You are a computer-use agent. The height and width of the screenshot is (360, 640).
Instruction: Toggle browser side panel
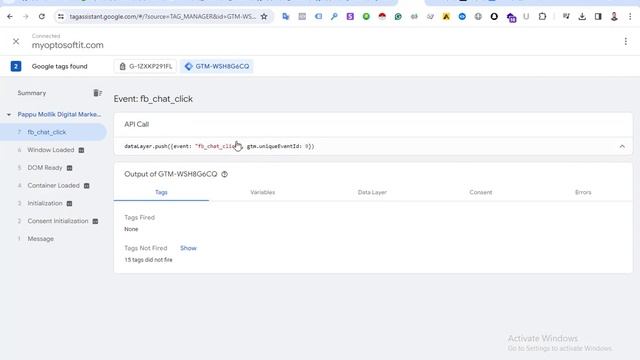[x=598, y=17]
